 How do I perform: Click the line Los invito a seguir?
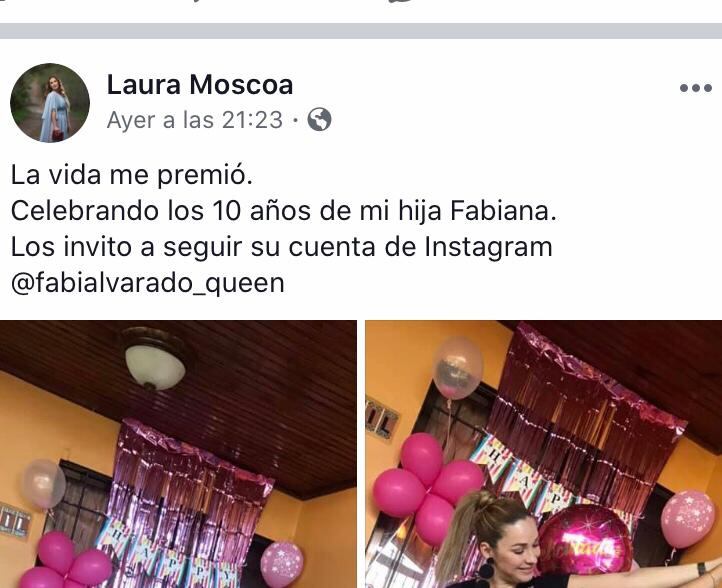[x=281, y=247]
